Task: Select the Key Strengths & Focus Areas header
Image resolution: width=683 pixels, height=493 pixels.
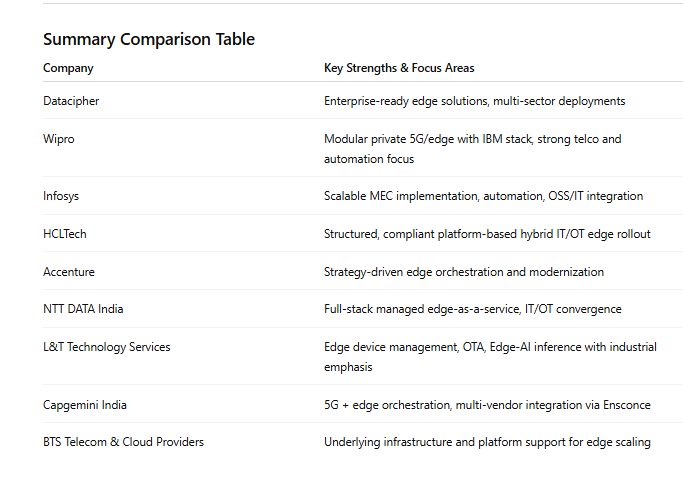Action: coord(399,68)
